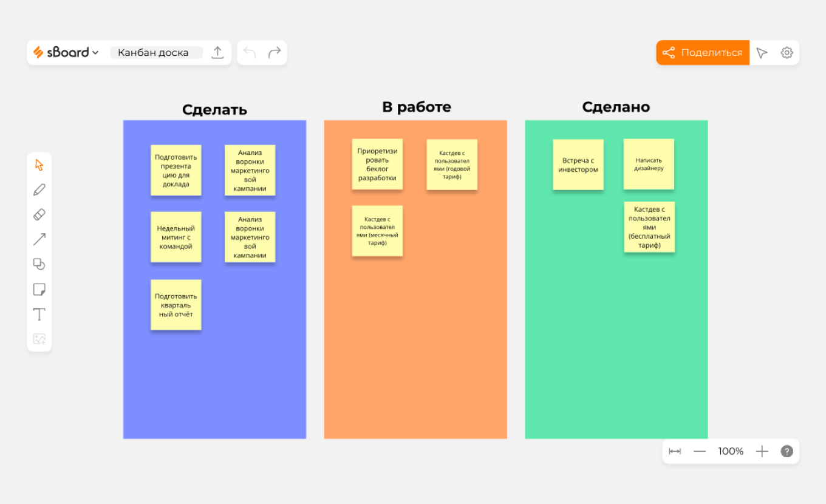Image resolution: width=826 pixels, height=504 pixels.
Task: Click the Поделиться share button
Action: point(703,53)
